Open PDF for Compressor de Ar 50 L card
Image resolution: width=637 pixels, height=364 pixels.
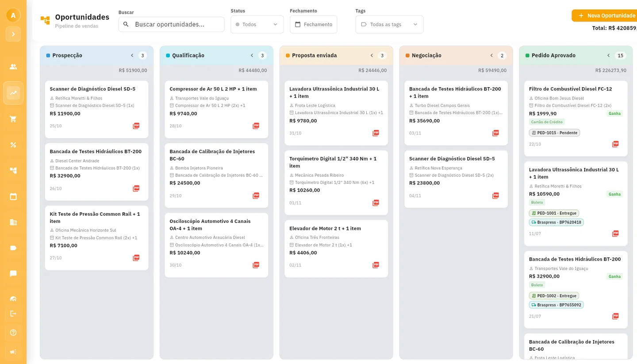pyautogui.click(x=256, y=126)
